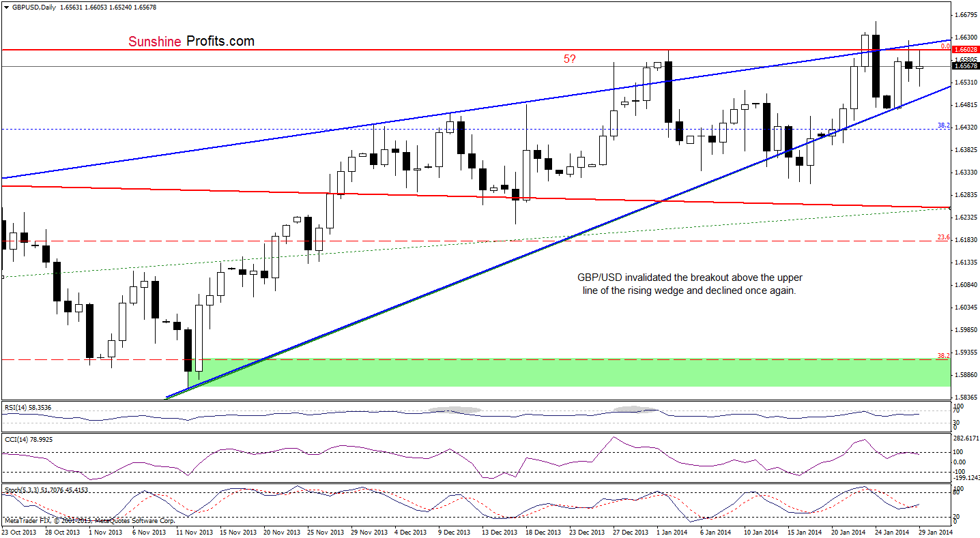Select the red '5?' wave label
Screen dimensions: 980x538
tap(571, 59)
